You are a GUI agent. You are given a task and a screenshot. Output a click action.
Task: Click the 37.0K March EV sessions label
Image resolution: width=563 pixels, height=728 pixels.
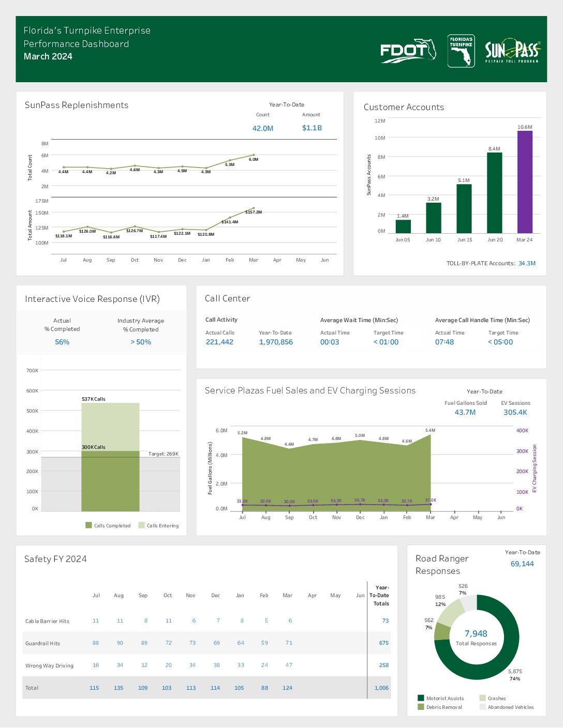pyautogui.click(x=431, y=500)
